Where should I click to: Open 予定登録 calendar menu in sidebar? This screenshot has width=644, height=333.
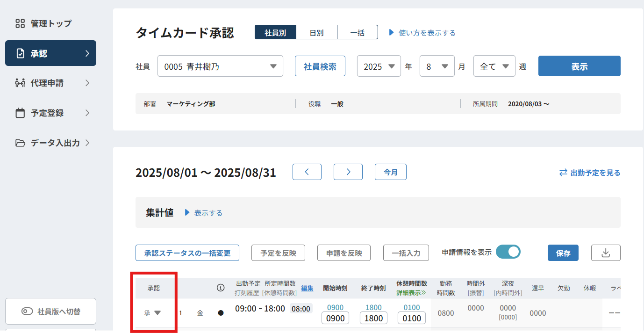[50, 113]
